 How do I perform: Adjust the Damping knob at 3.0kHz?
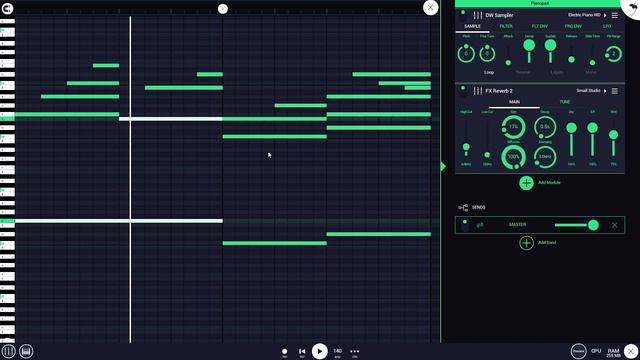[545, 157]
